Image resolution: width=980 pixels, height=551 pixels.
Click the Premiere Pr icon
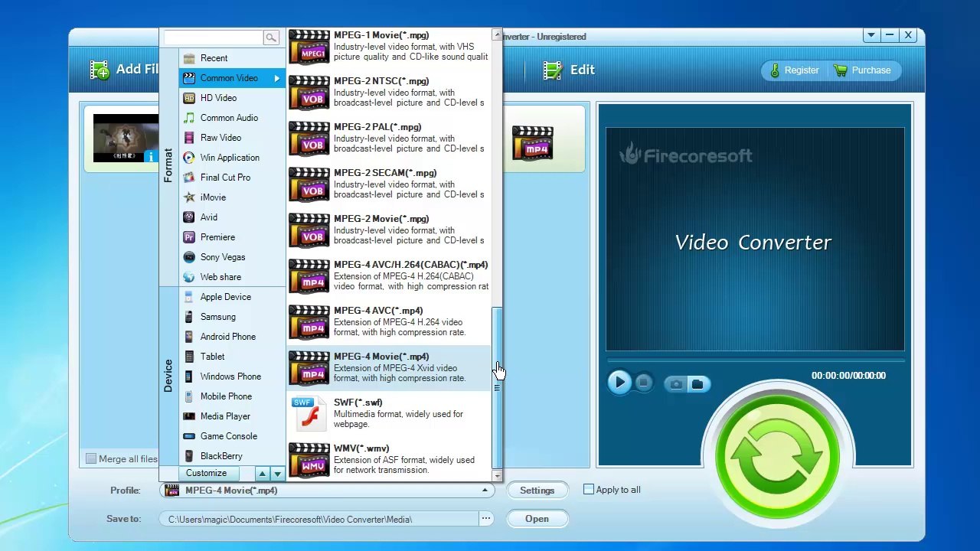click(189, 237)
